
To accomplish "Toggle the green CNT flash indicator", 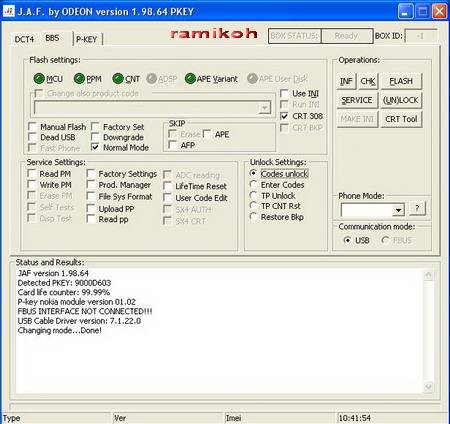I will click(x=118, y=79).
